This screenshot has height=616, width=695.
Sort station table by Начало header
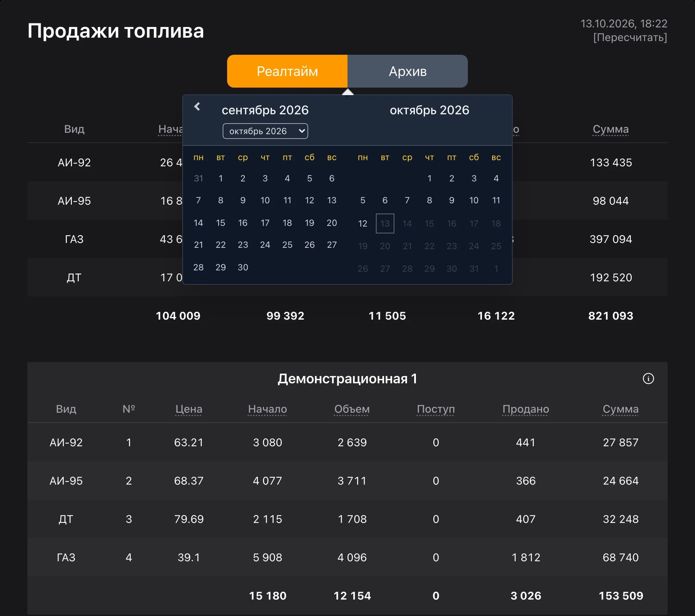(x=267, y=409)
